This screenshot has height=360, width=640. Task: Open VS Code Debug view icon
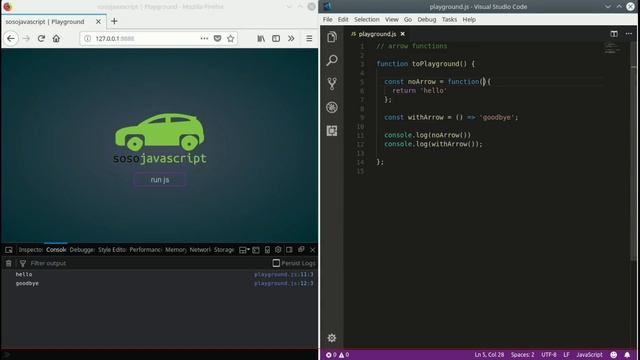pyautogui.click(x=332, y=107)
